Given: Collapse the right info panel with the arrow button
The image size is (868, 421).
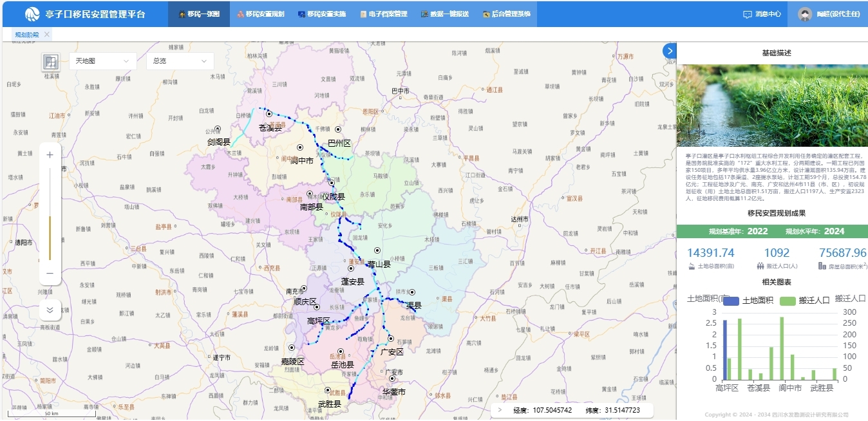Looking at the screenshot, I should click(x=670, y=51).
